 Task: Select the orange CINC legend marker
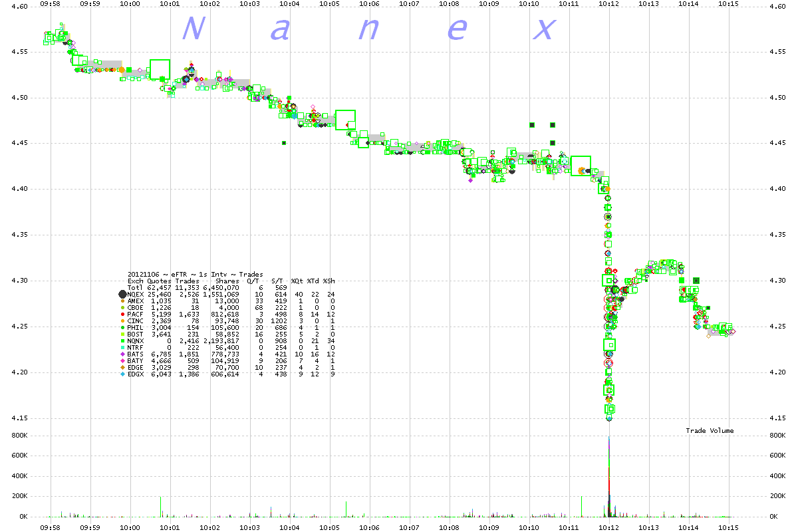point(122,321)
